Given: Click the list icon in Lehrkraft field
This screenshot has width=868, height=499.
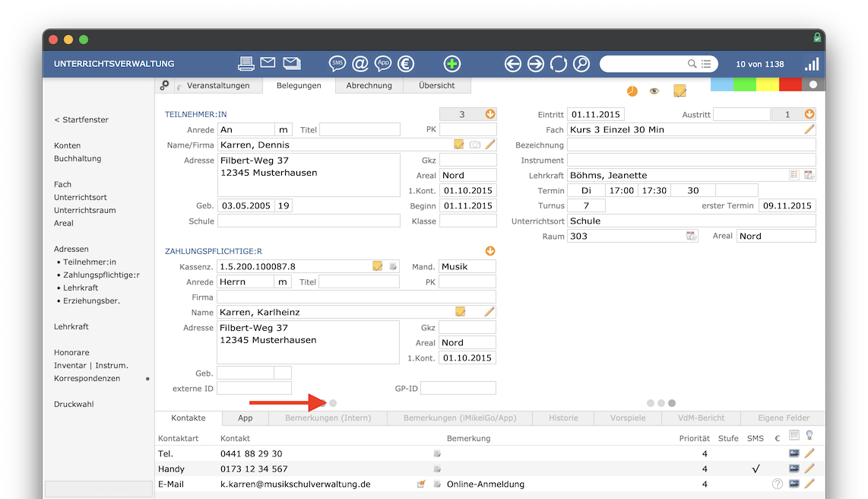Looking at the screenshot, I should [794, 175].
